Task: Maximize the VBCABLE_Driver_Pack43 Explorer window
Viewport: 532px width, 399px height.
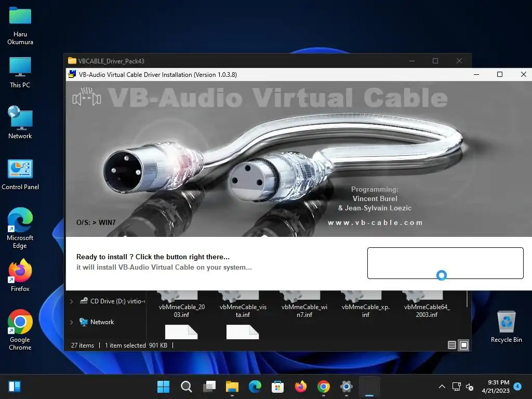Action: (x=435, y=61)
